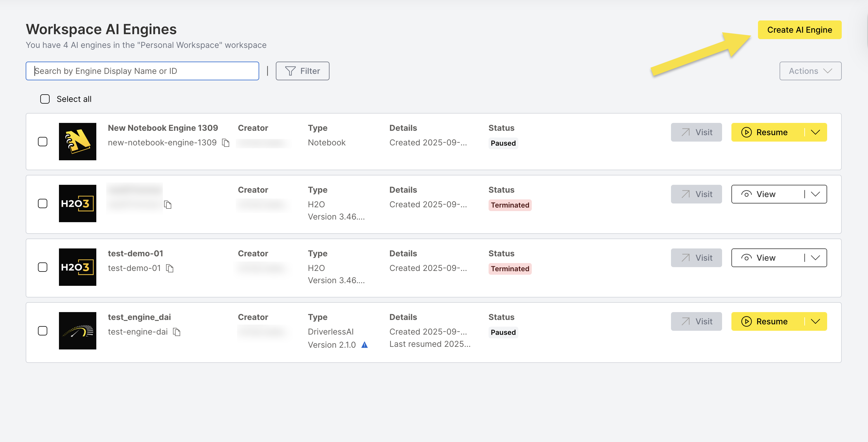868x442 pixels.
Task: Click the DriverlessAI gauge logo icon
Action: tap(78, 331)
